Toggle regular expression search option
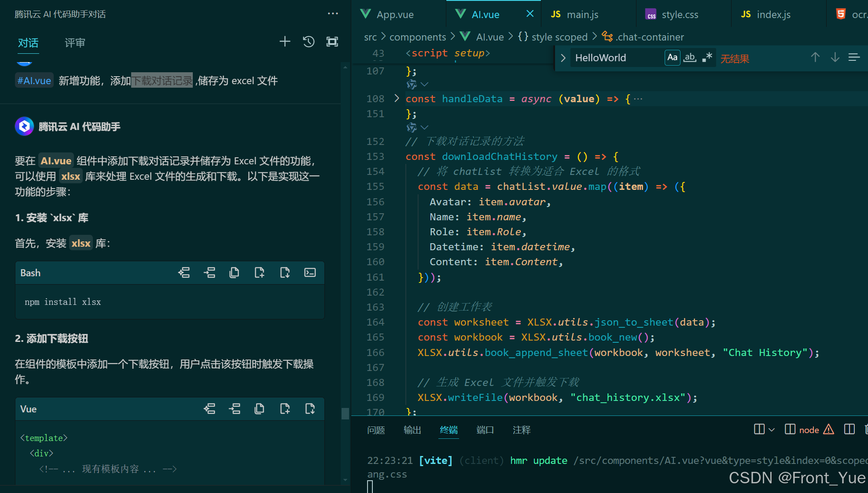Image resolution: width=868 pixels, height=493 pixels. pos(707,58)
